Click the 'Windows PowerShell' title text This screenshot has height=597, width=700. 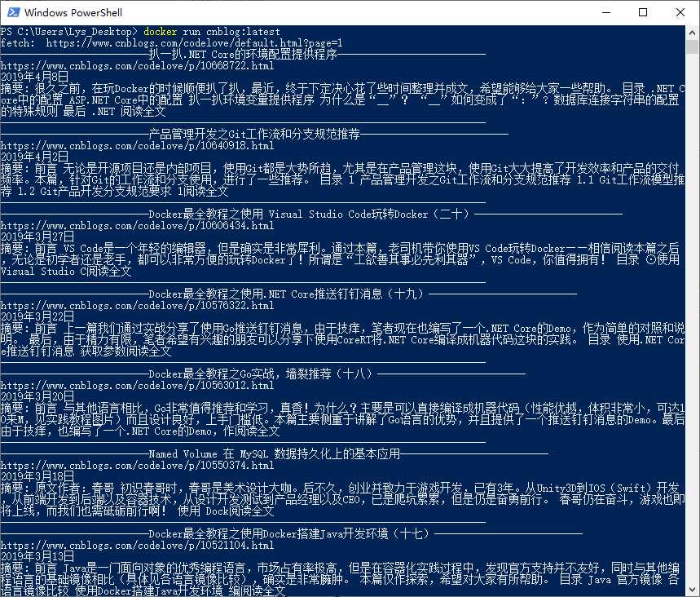tap(73, 12)
